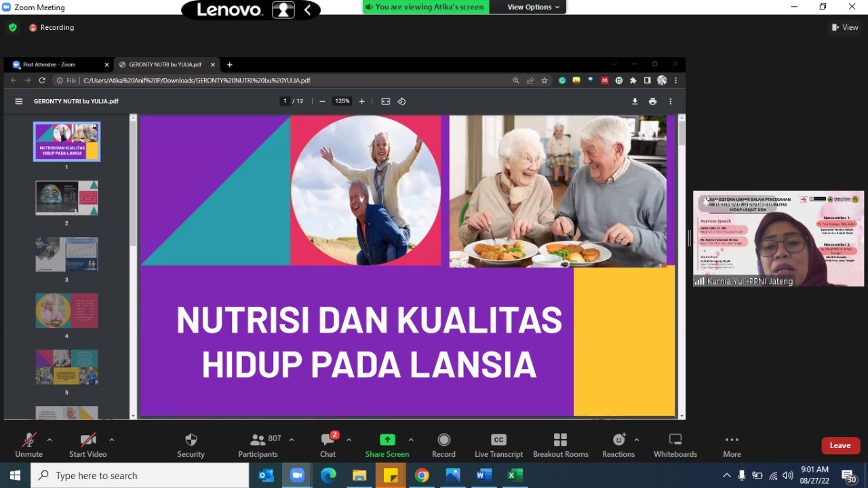The height and width of the screenshot is (488, 868).
Task: Open Breakout Rooms
Action: point(560,445)
